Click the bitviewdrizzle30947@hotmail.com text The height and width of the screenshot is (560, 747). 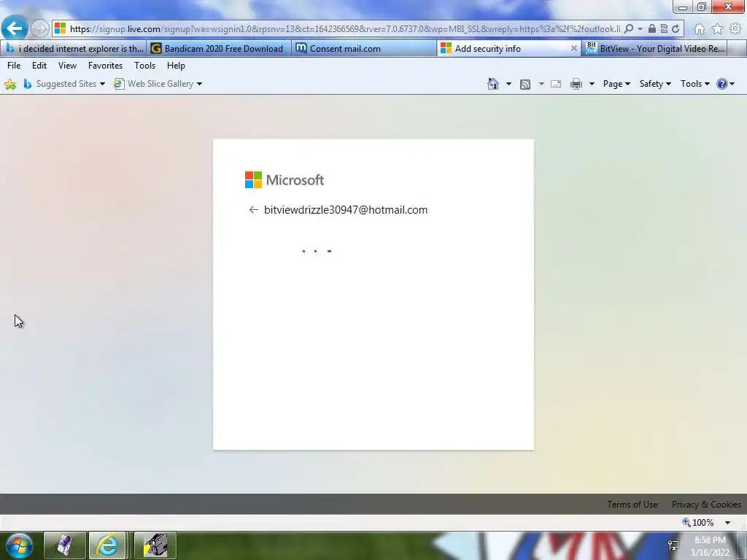click(x=346, y=210)
